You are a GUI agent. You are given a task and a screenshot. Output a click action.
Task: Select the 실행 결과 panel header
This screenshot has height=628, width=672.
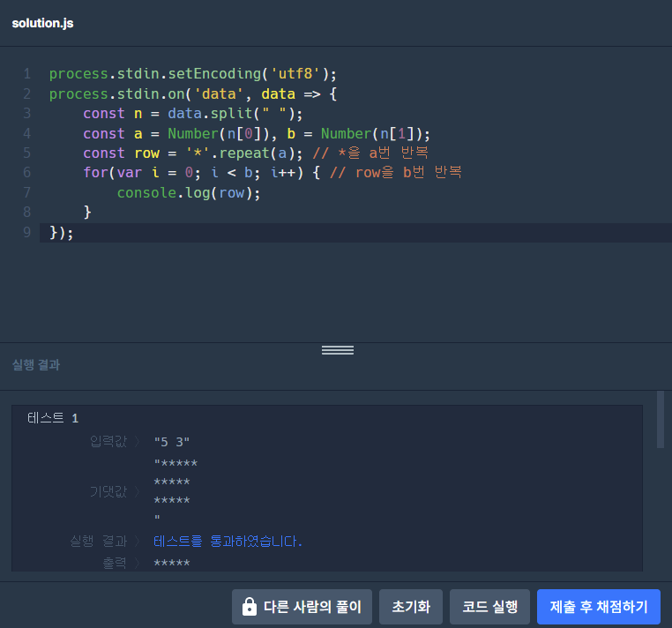coord(36,365)
